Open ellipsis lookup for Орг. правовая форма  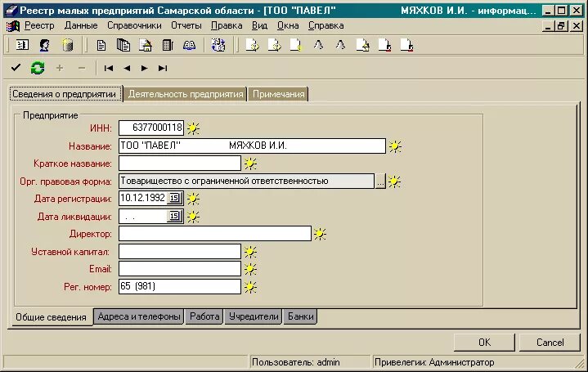click(380, 182)
